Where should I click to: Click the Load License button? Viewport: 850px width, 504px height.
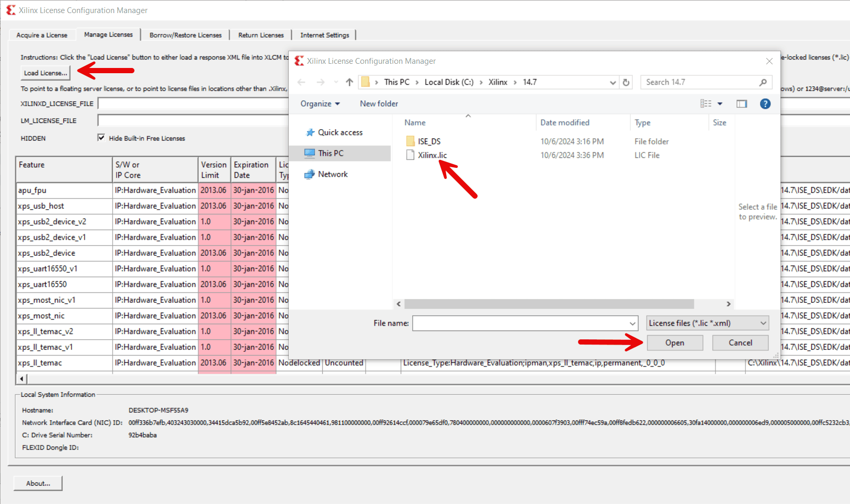pos(45,73)
